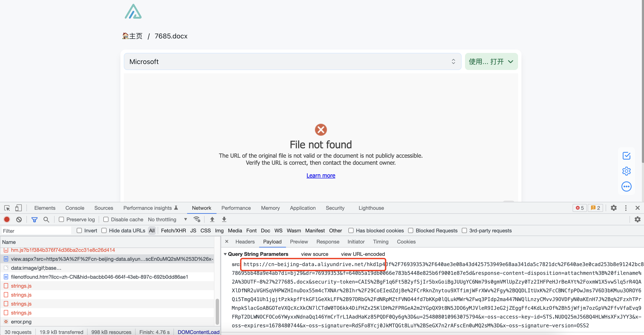Enable Disable cache checkbox

click(106, 219)
